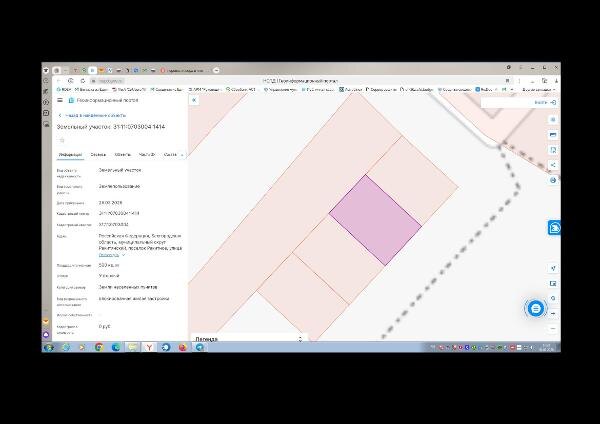Activate the geolocation arrow tool

pos(553,268)
